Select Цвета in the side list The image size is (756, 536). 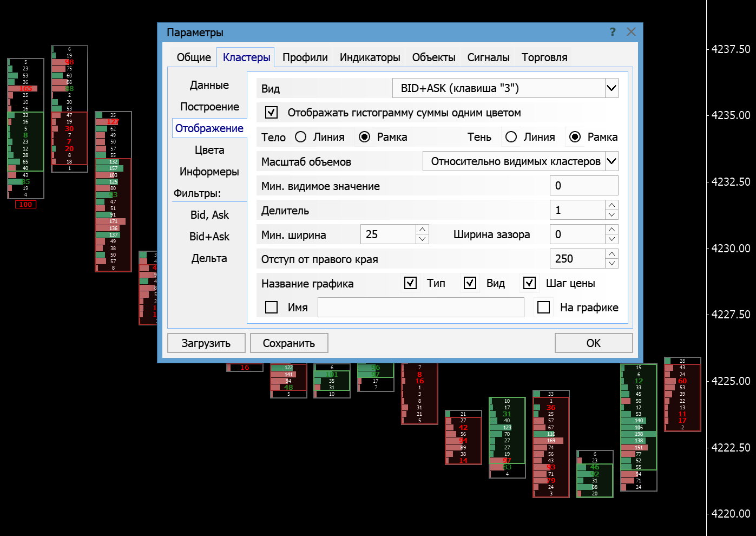coord(209,150)
